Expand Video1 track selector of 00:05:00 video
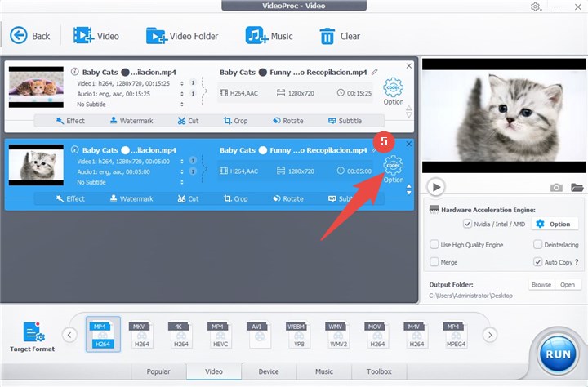 point(182,162)
